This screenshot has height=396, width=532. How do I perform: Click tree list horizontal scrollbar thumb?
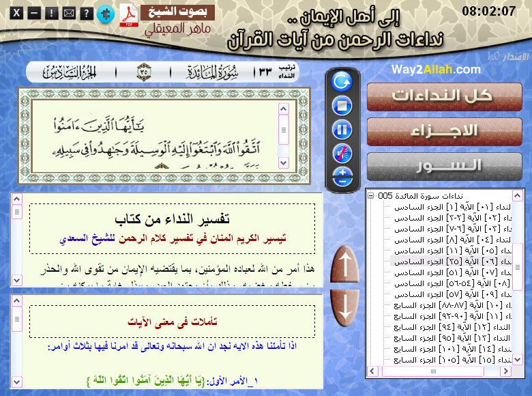coord(433,371)
